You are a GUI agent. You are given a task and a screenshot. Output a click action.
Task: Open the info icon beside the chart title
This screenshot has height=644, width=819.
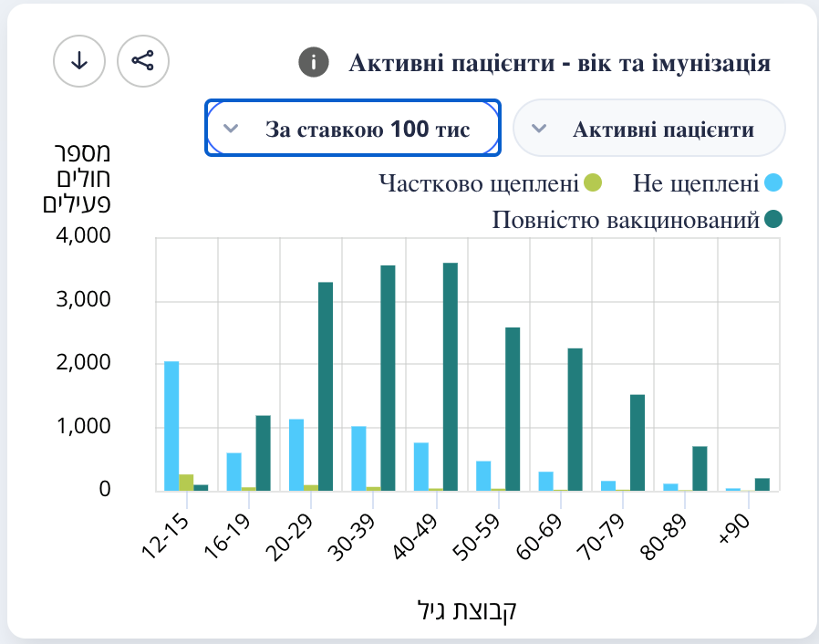[313, 63]
